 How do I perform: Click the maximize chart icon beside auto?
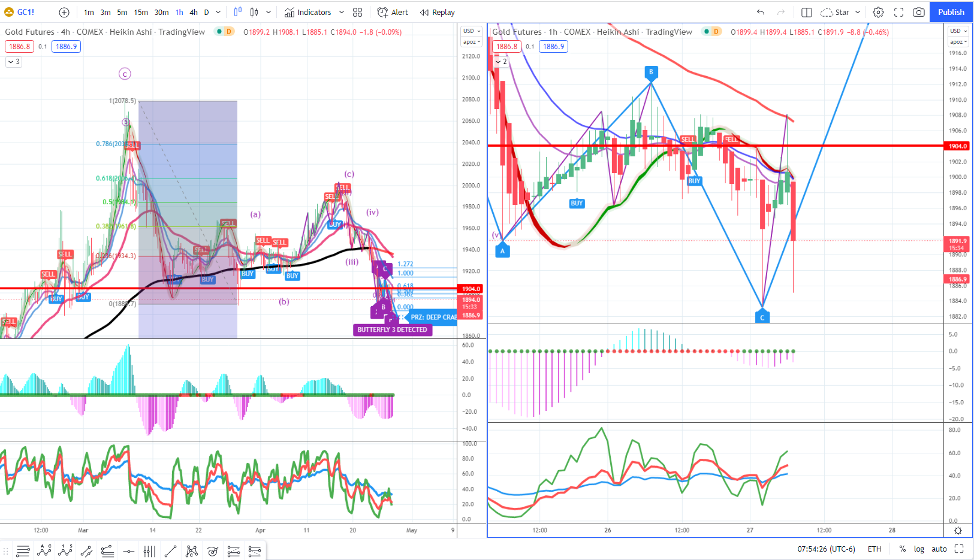click(959, 549)
